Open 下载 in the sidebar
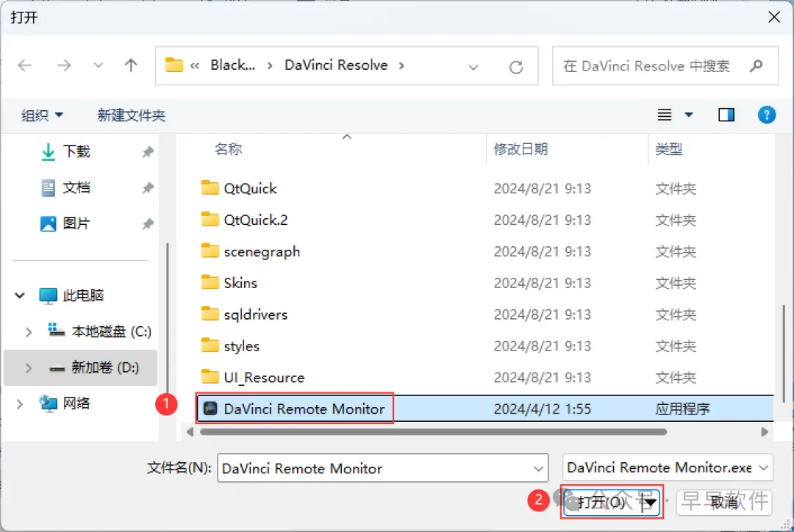 tap(76, 151)
